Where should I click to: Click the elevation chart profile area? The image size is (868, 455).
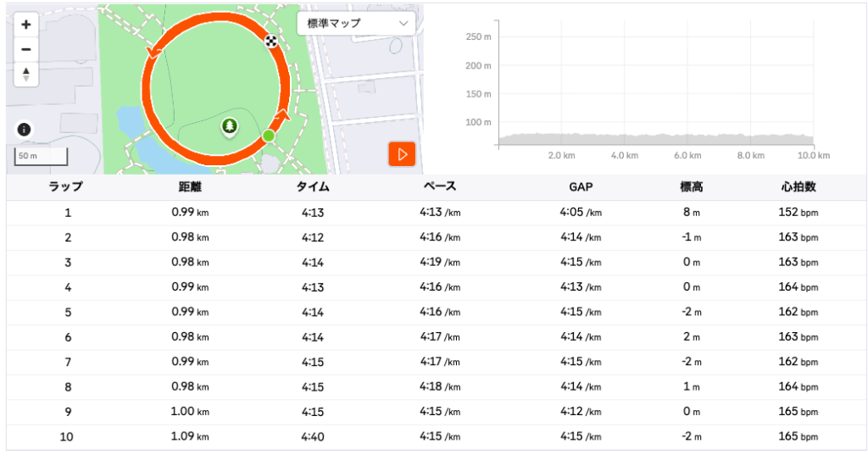tap(655, 139)
